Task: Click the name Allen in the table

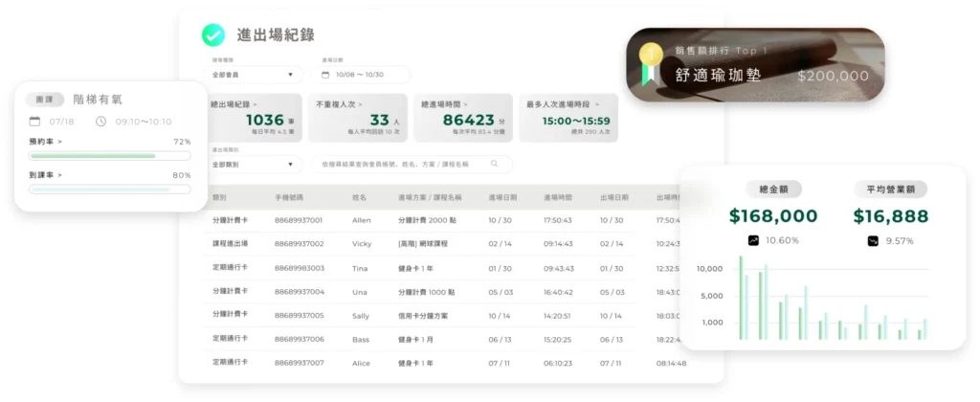Action: [361, 220]
